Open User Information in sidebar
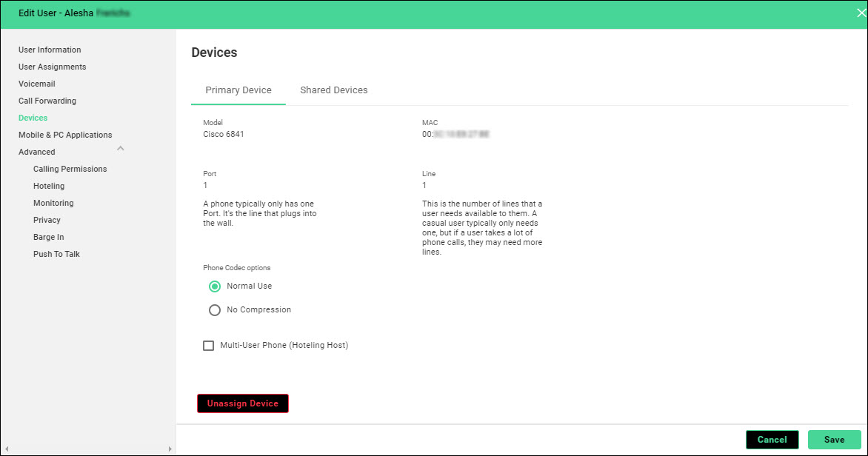The image size is (868, 456). 50,50
